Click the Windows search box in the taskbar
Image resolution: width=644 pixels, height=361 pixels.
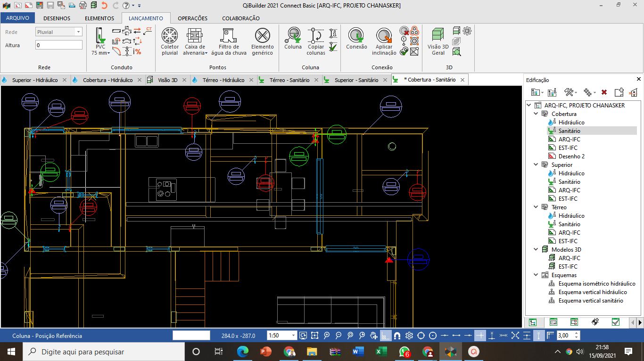tap(103, 352)
